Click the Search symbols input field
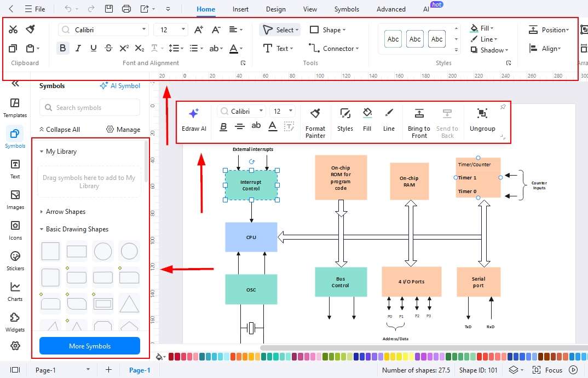Viewport: 588px width, 378px height. tap(89, 108)
